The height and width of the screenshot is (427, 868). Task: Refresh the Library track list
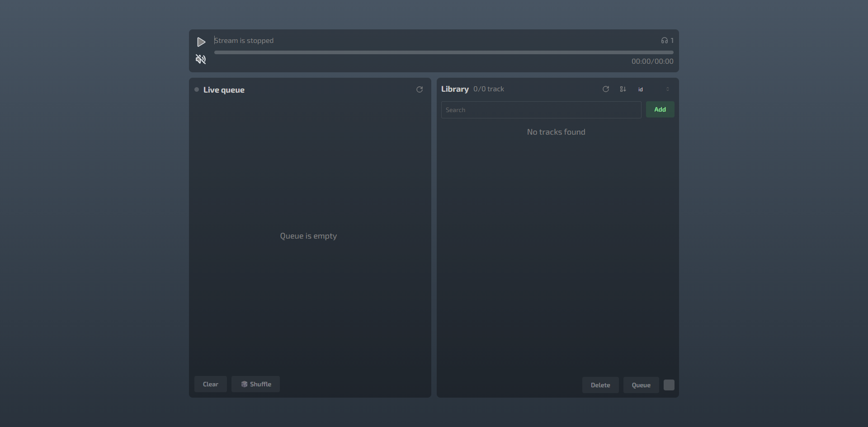click(606, 89)
